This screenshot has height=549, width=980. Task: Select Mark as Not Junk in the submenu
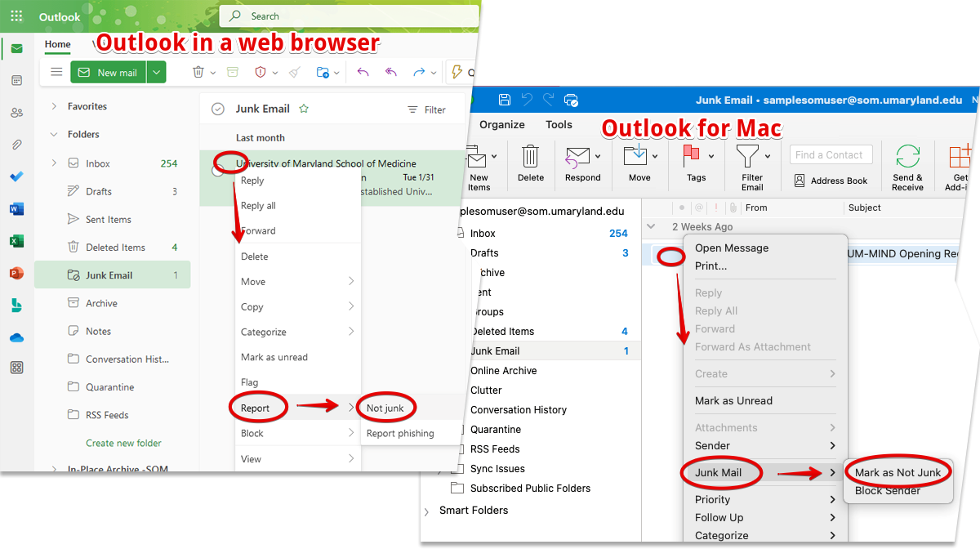coord(898,472)
